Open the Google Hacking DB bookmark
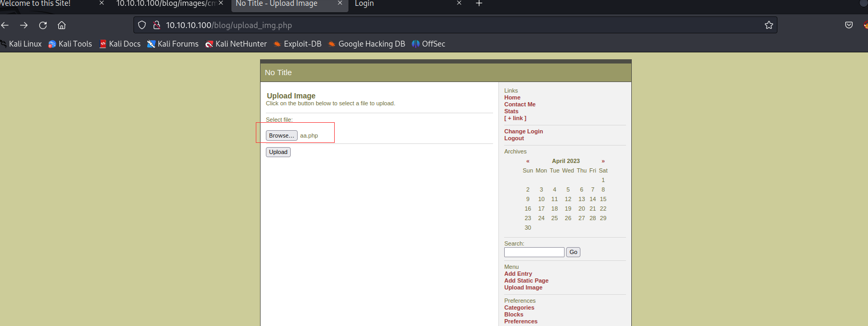 tap(366, 44)
